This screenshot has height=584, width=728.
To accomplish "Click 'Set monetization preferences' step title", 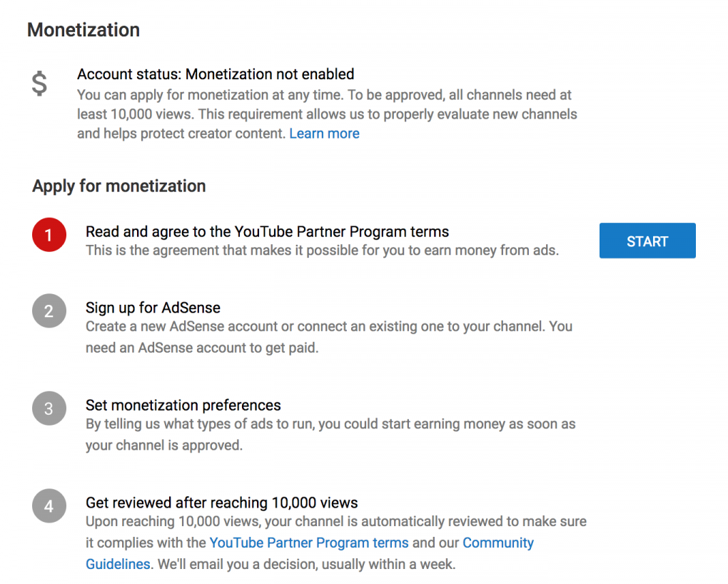I will (183, 405).
